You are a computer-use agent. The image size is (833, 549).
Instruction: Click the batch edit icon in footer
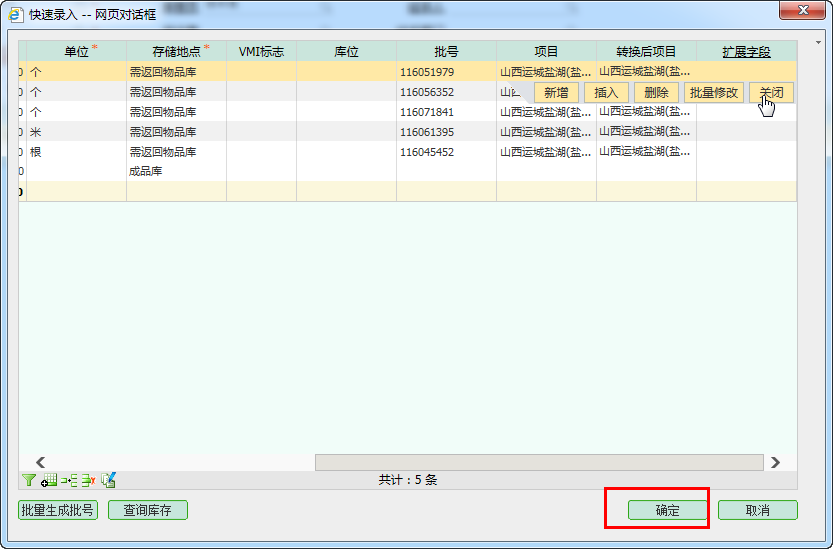[109, 480]
